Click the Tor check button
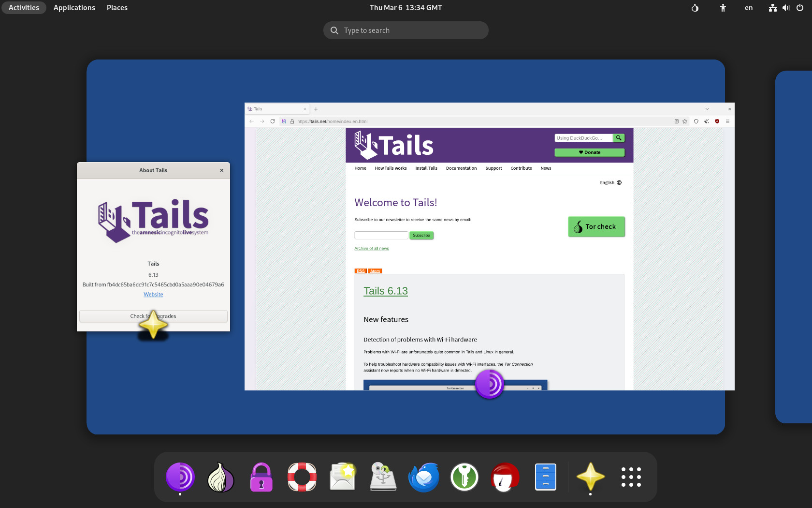The height and width of the screenshot is (508, 812). tap(596, 227)
